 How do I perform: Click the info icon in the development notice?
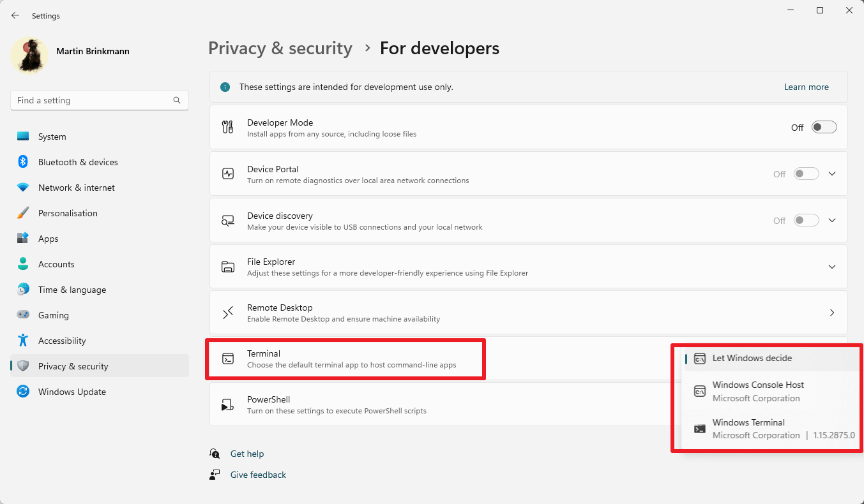click(225, 87)
